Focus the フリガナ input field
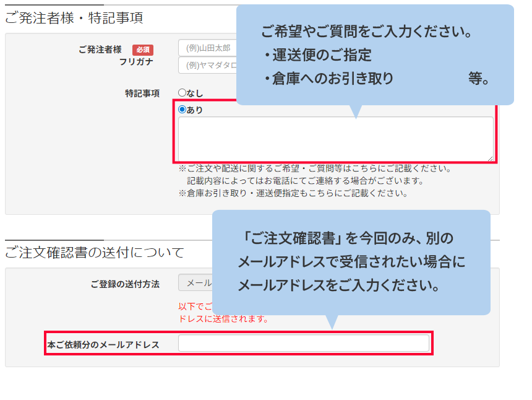Viewport: 532px width, 400px height. (207, 65)
